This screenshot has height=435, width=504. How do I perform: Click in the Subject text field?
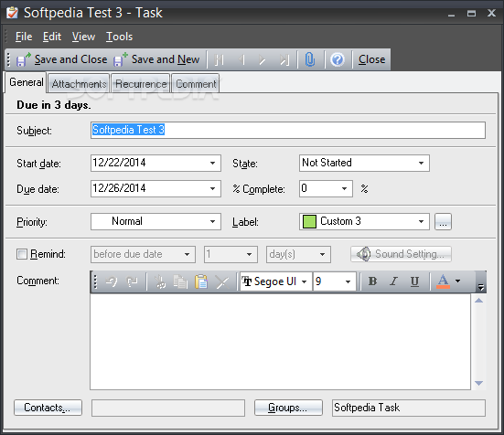(288, 130)
